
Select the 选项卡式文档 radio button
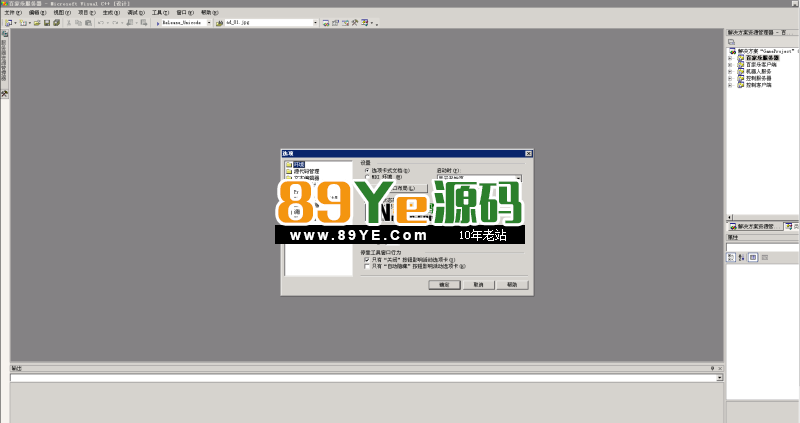tap(367, 170)
